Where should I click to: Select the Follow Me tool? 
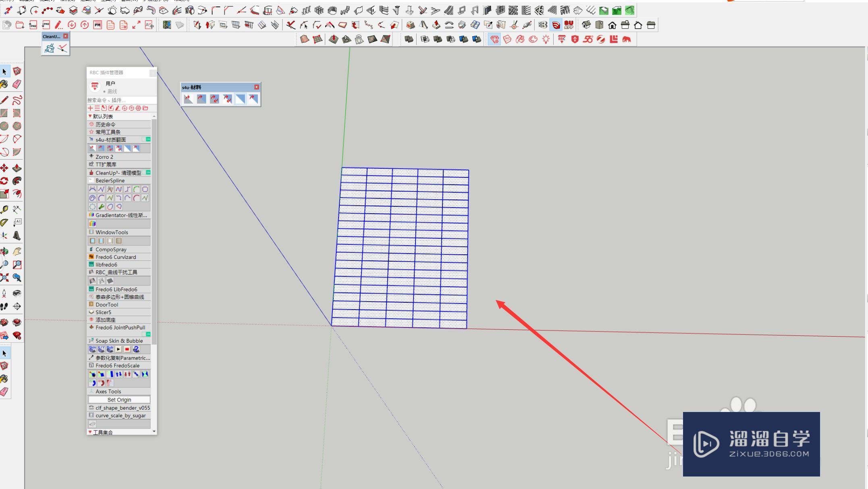click(17, 181)
